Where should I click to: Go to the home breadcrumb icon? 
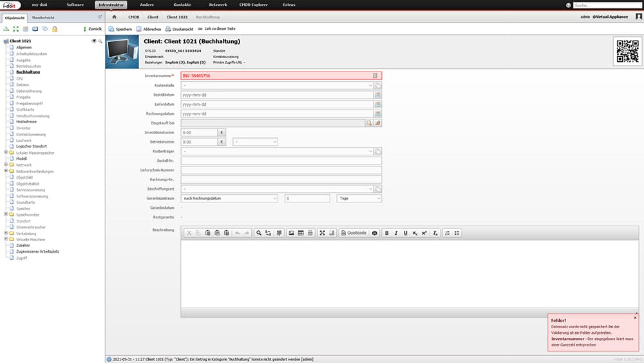pyautogui.click(x=114, y=17)
